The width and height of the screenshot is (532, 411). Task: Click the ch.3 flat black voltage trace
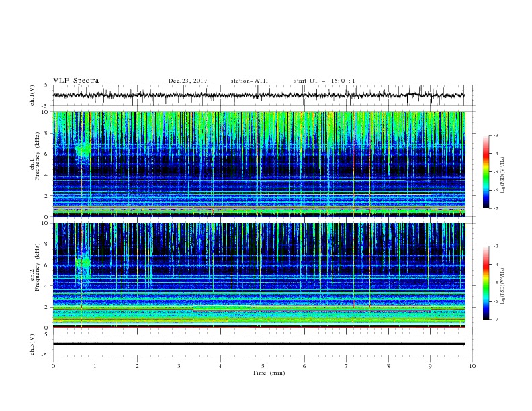259,344
